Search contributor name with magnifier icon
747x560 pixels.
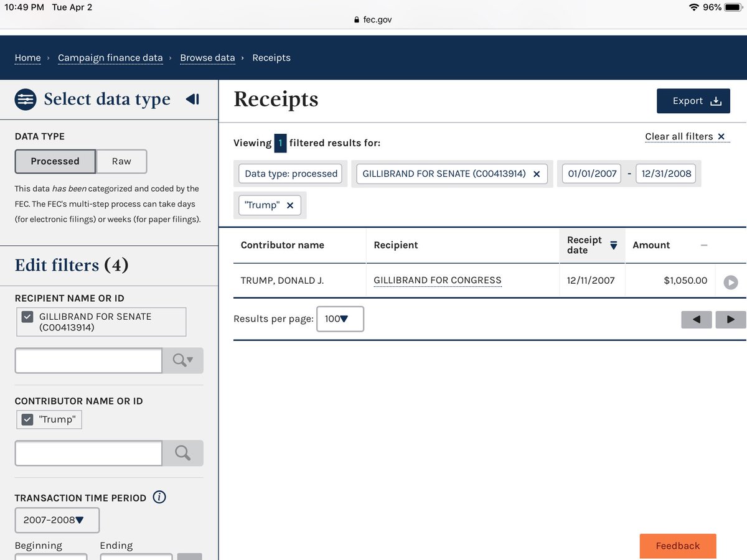click(183, 453)
